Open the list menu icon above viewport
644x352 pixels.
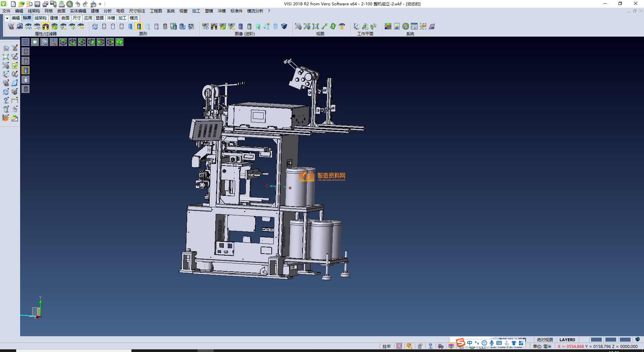(x=25, y=42)
